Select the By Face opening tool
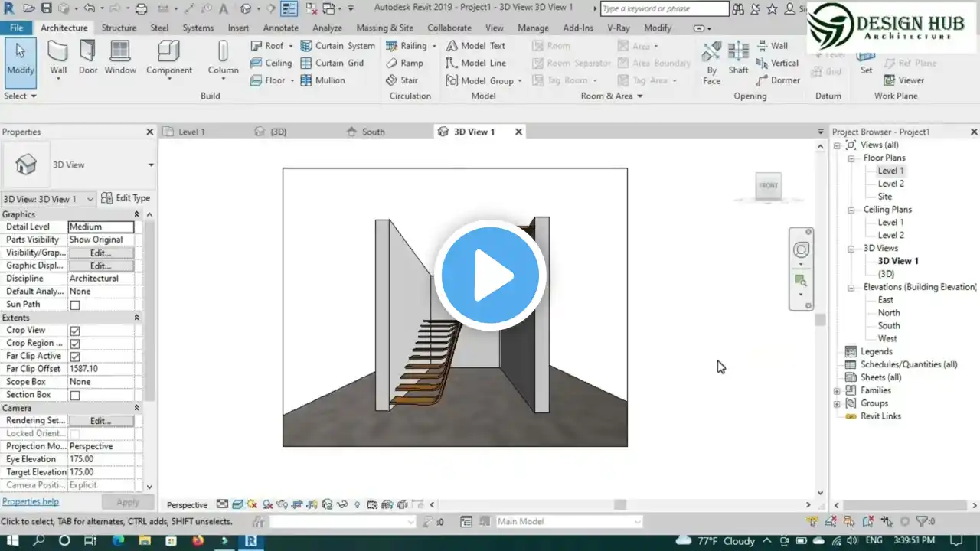The width and height of the screenshot is (980, 551). coord(711,61)
